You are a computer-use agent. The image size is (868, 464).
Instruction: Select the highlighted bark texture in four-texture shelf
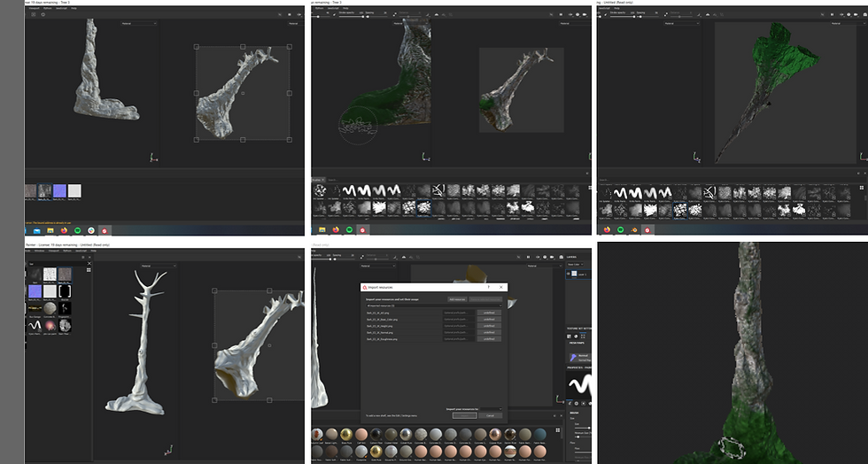click(45, 191)
